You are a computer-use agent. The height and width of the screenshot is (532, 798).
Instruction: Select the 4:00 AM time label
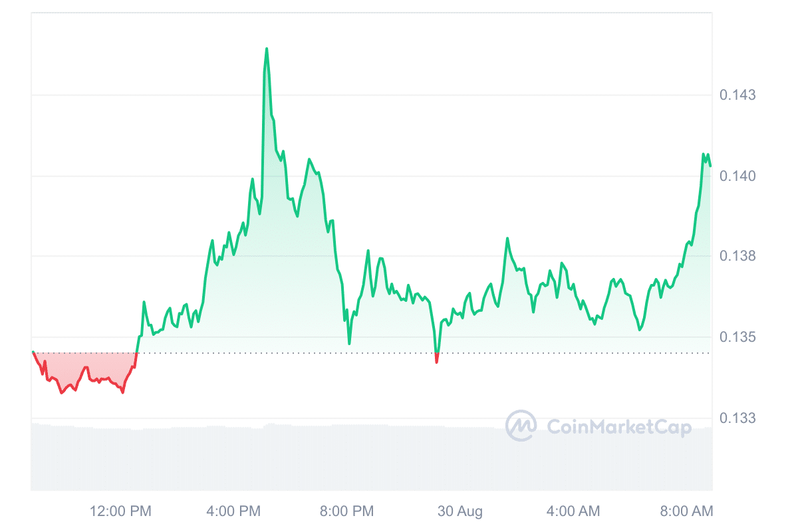pos(573,511)
